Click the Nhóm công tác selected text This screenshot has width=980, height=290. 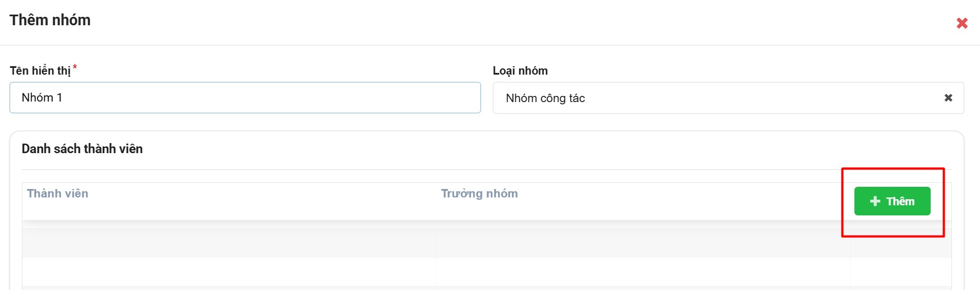[x=545, y=98]
